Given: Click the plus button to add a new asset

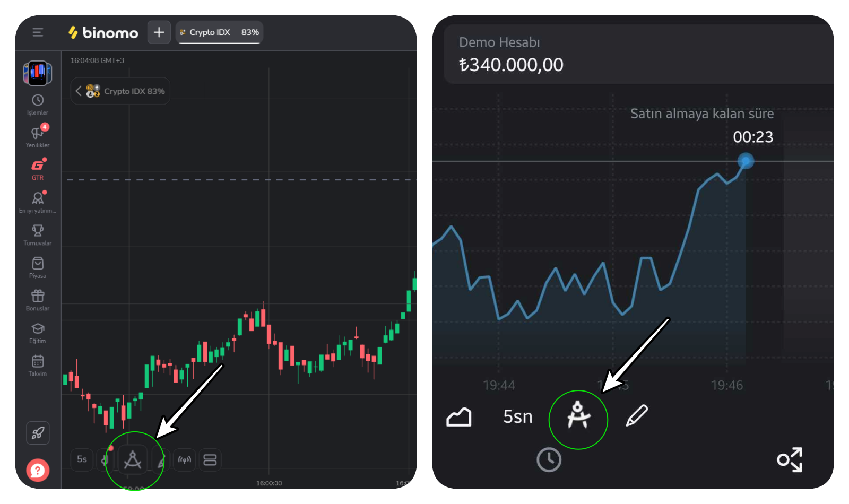Looking at the screenshot, I should [x=158, y=32].
